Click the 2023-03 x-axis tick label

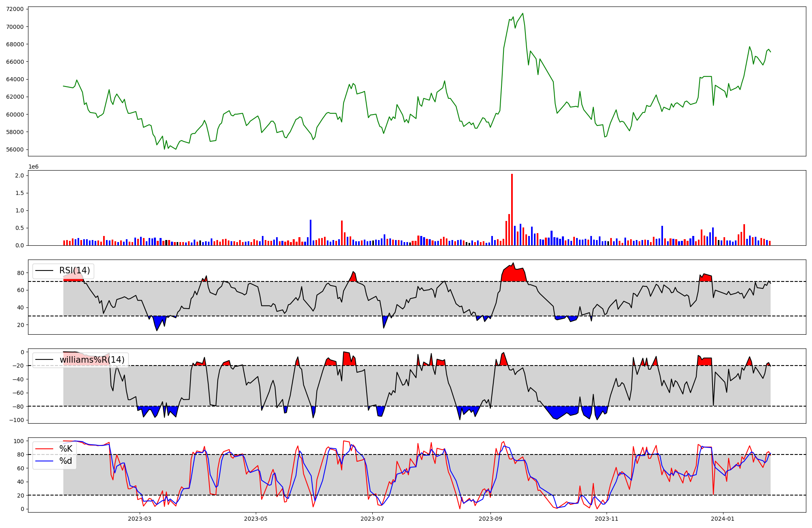(139, 519)
